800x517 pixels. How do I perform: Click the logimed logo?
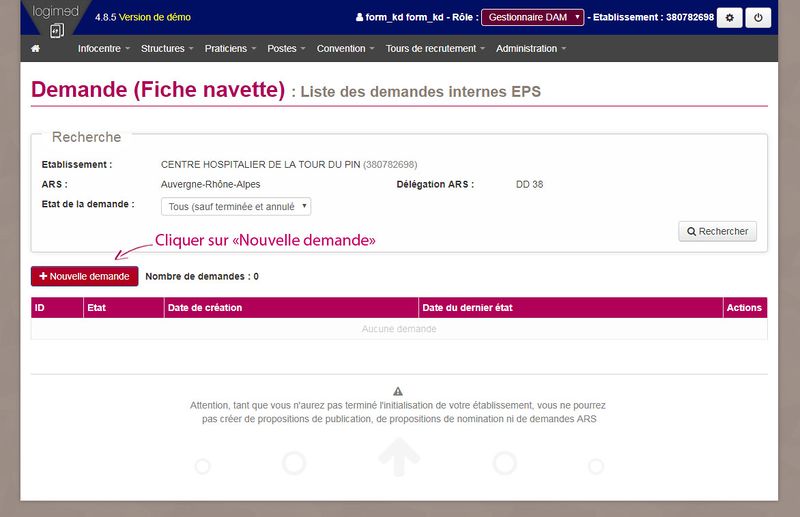[56, 20]
